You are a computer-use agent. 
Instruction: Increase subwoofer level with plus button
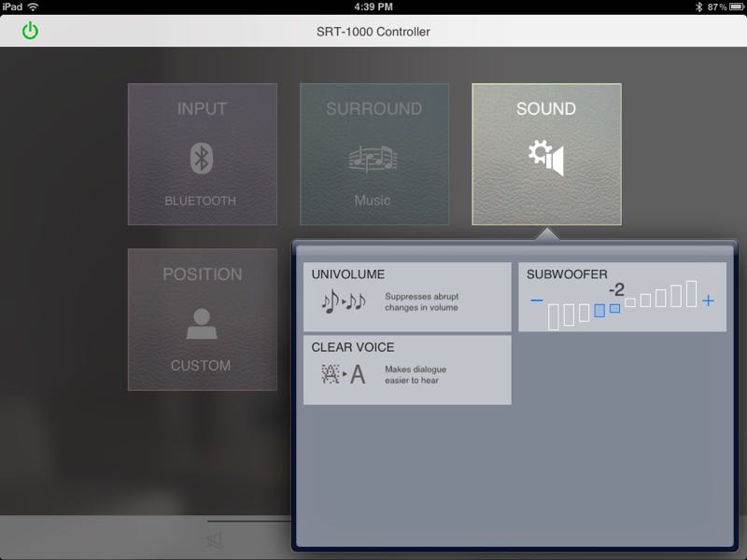[x=708, y=301]
